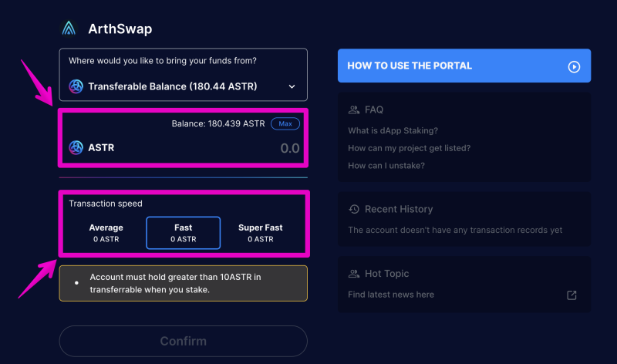617x364 pixels.
Task: Open the "How can my project get listed?" link
Action: click(409, 148)
